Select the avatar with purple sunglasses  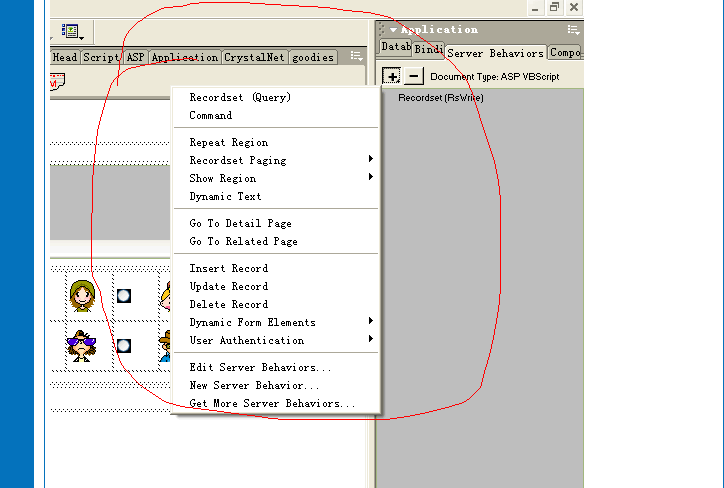tap(81, 345)
